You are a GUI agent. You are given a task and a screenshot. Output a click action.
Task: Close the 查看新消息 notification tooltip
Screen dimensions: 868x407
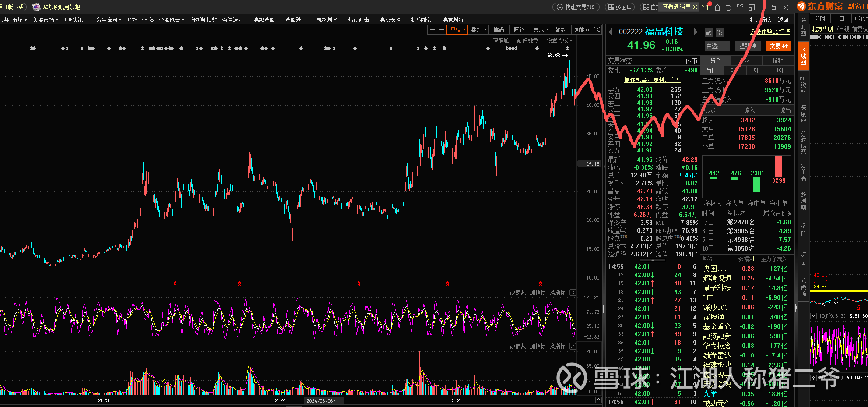tap(695, 7)
